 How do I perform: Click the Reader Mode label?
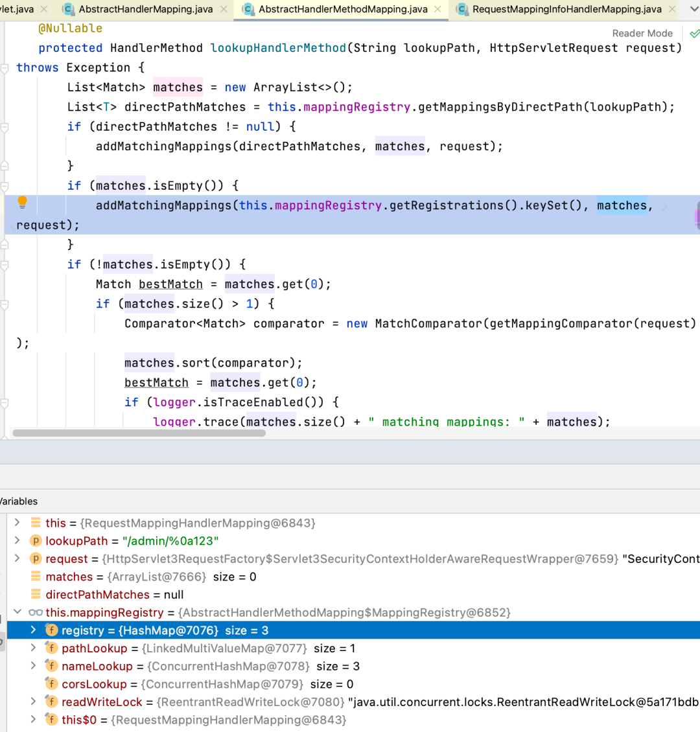click(642, 33)
